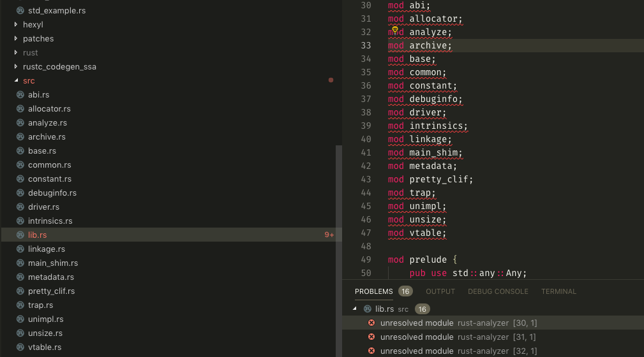Click the Rust icon beside trap.rs
Viewport: 644px width, 357px height.
point(20,305)
